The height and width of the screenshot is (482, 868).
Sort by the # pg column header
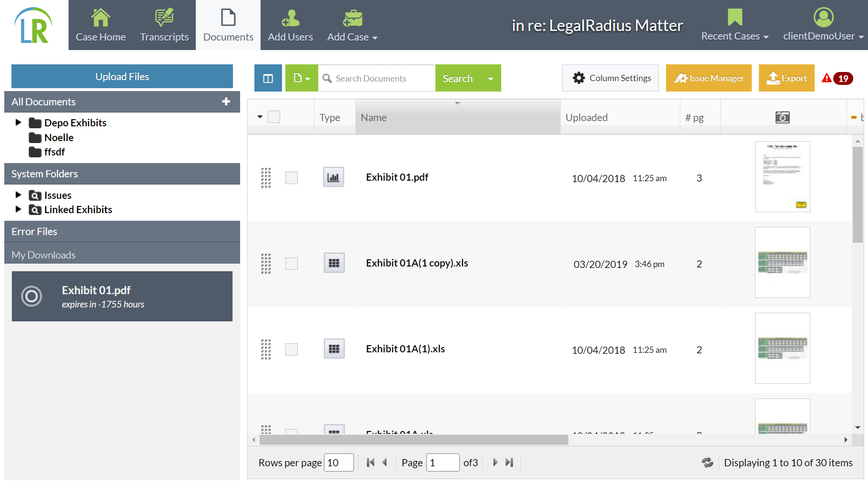(x=700, y=117)
